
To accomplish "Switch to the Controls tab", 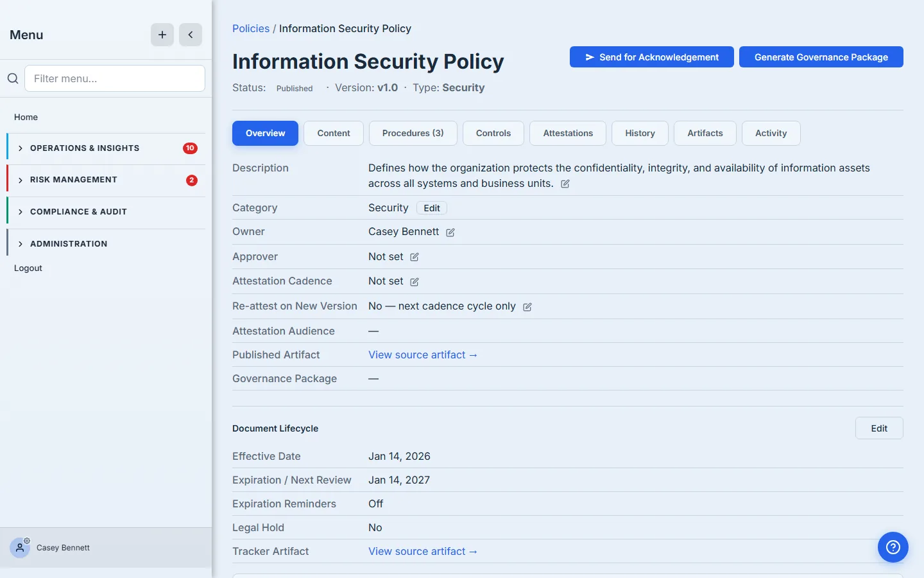I will [493, 133].
